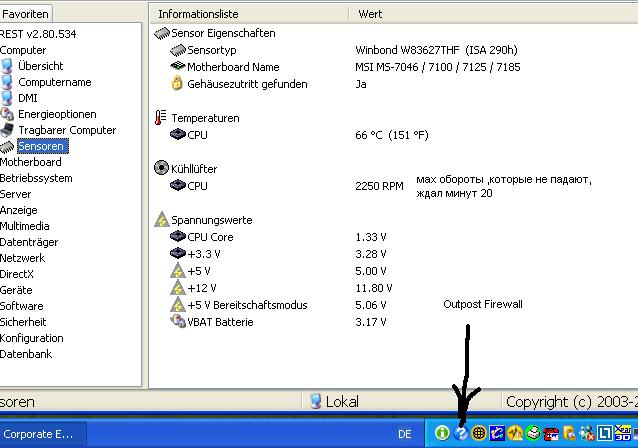Click the VBAT Batterie icon

177,321
